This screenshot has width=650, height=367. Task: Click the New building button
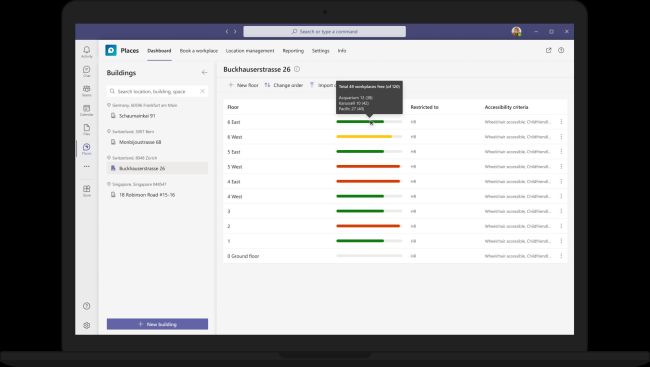tap(158, 324)
